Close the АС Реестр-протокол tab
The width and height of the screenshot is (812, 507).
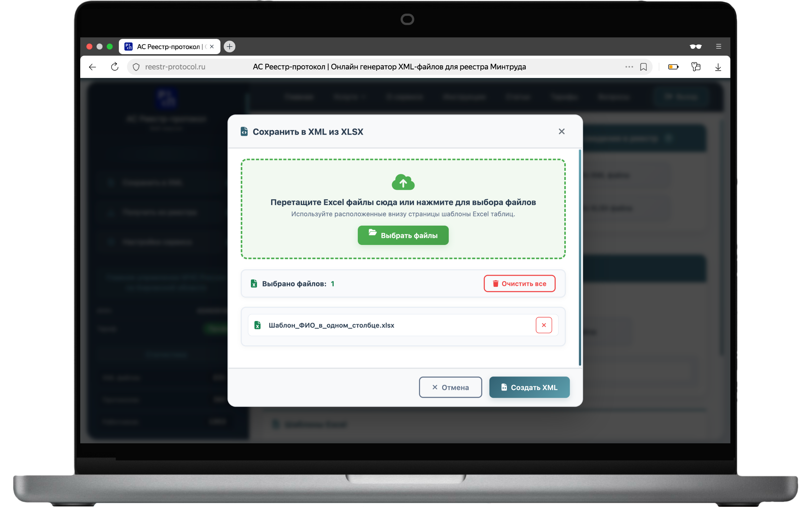click(x=212, y=46)
